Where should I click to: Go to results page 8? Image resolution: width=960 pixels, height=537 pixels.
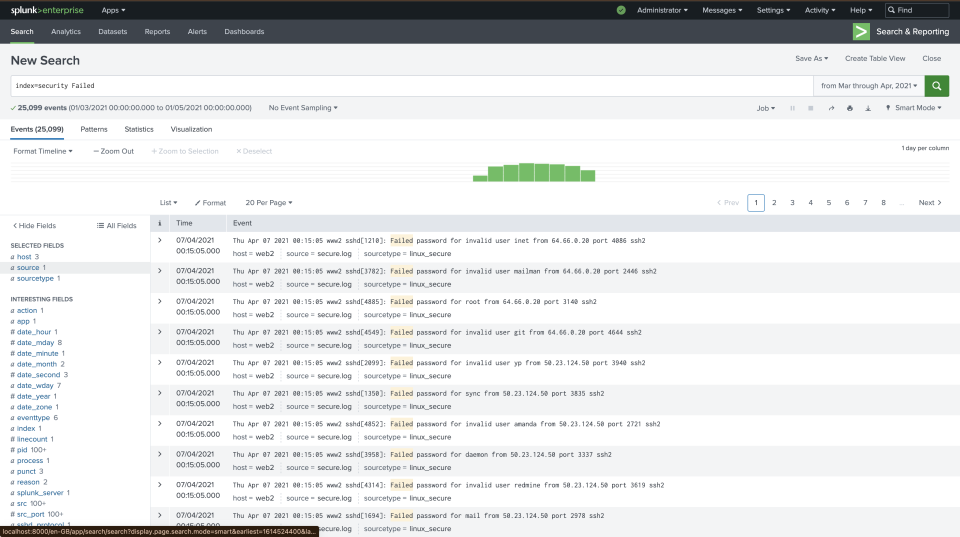883,203
